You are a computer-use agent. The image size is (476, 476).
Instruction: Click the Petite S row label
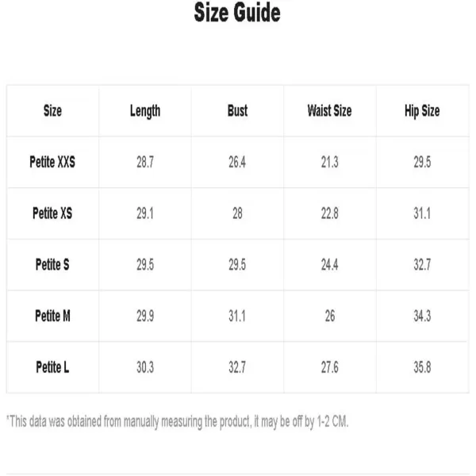tap(52, 264)
